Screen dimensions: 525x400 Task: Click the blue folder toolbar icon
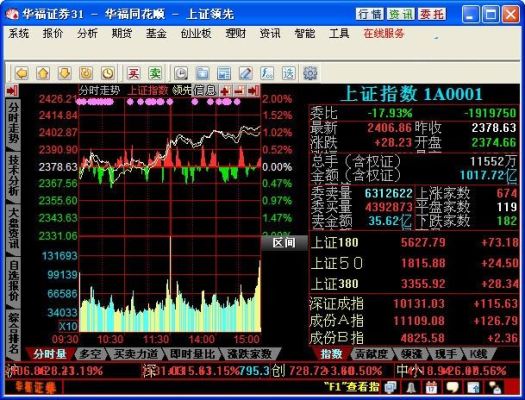point(203,73)
